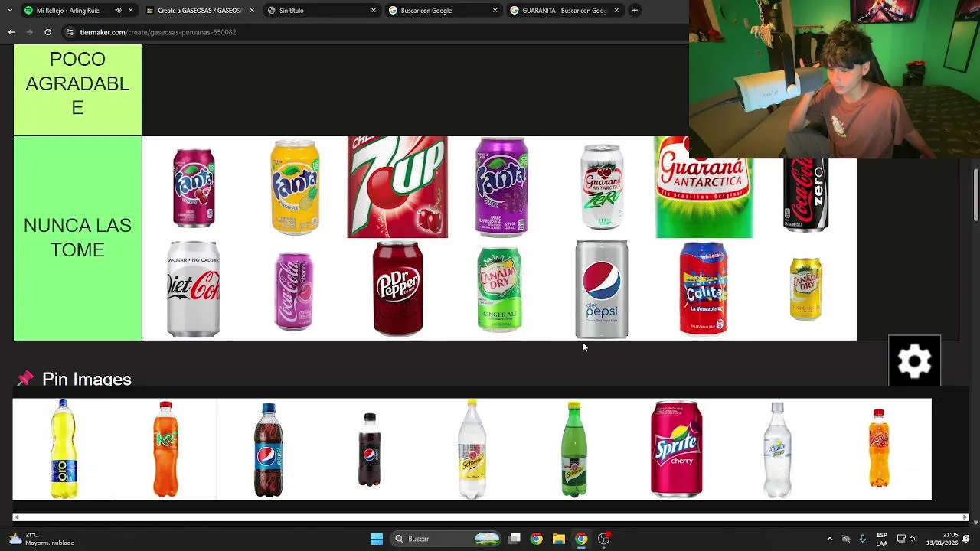The height and width of the screenshot is (551, 980).
Task: Mute the Mi Reflejo tab audio icon
Action: pos(118,11)
